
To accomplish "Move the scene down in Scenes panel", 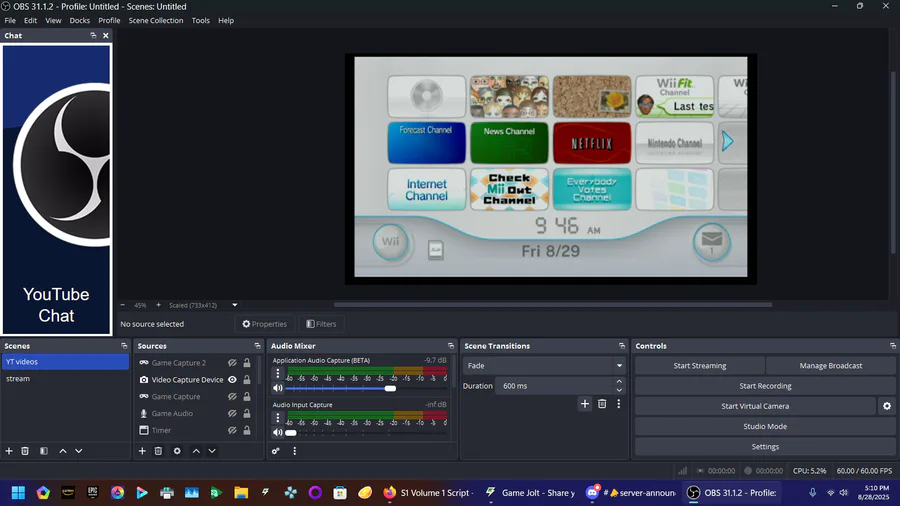I will pyautogui.click(x=79, y=451).
